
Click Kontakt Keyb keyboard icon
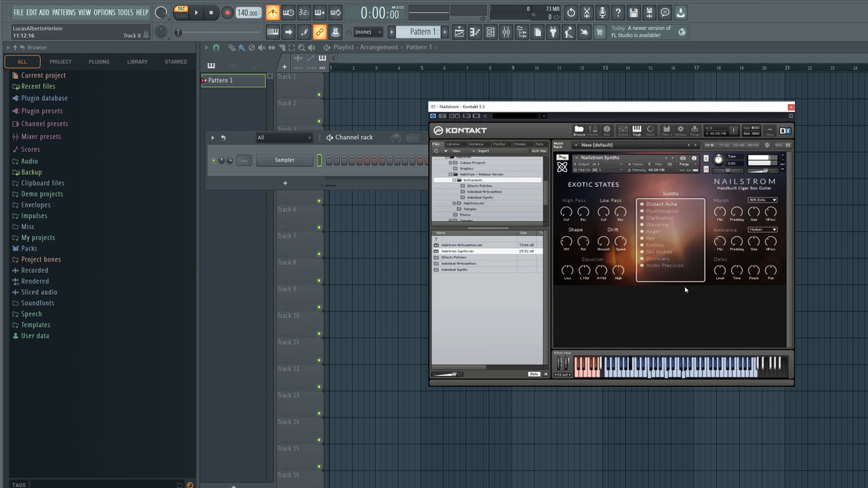(637, 130)
